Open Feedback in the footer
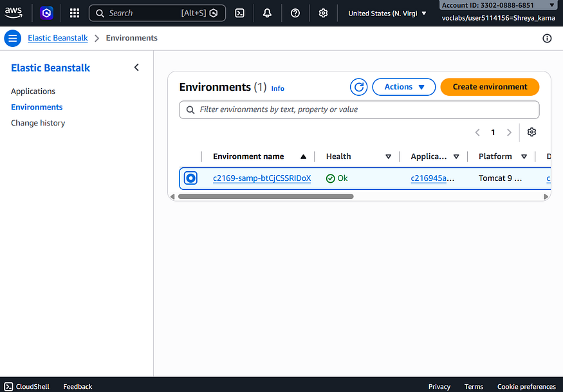The height and width of the screenshot is (392, 563). [78, 387]
